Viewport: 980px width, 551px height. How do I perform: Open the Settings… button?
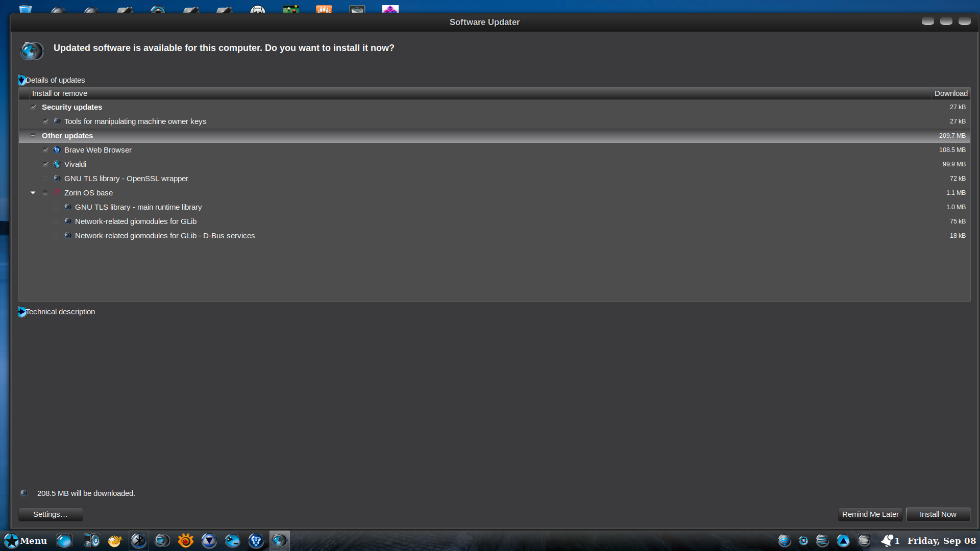click(x=51, y=514)
